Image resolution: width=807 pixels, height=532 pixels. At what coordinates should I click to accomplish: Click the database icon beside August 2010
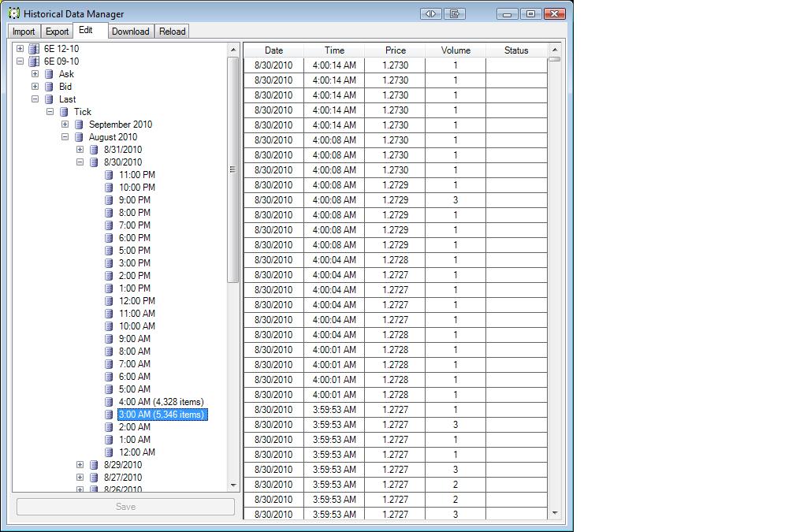point(80,137)
